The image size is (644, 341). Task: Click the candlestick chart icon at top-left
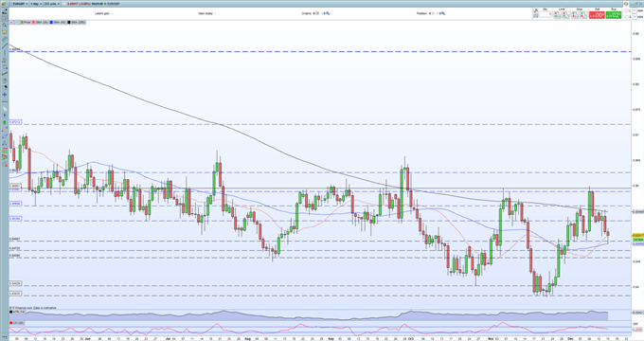[x=4, y=4]
